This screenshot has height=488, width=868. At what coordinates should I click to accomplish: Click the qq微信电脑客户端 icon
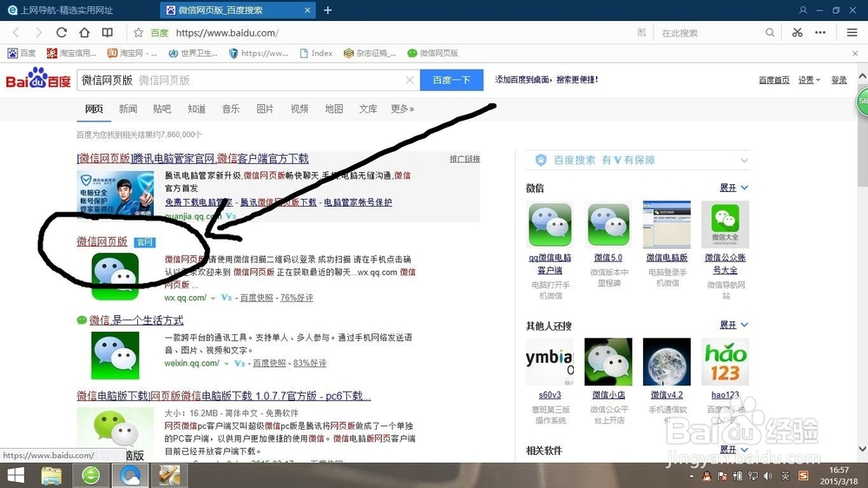click(x=549, y=224)
